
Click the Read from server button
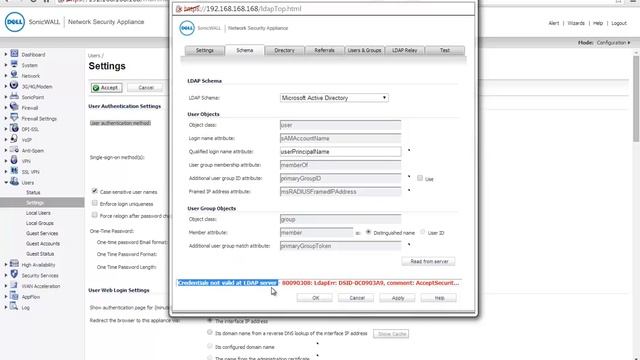click(x=429, y=261)
